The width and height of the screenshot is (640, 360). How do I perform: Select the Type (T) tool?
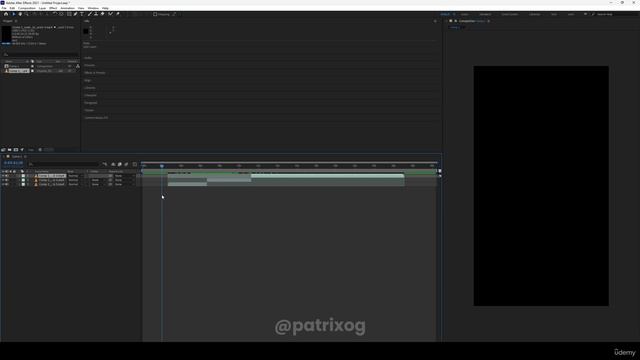[x=82, y=14]
